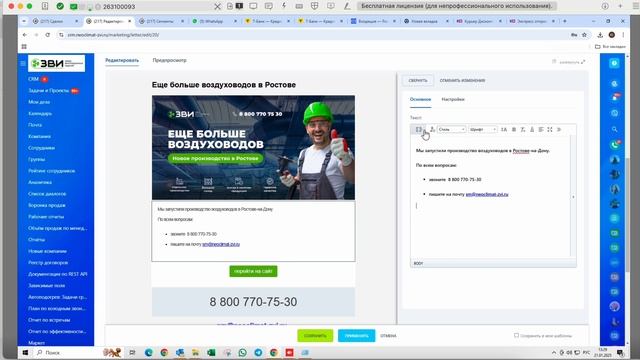
Task: Click green phone icon in right panel
Action: (x=614, y=144)
